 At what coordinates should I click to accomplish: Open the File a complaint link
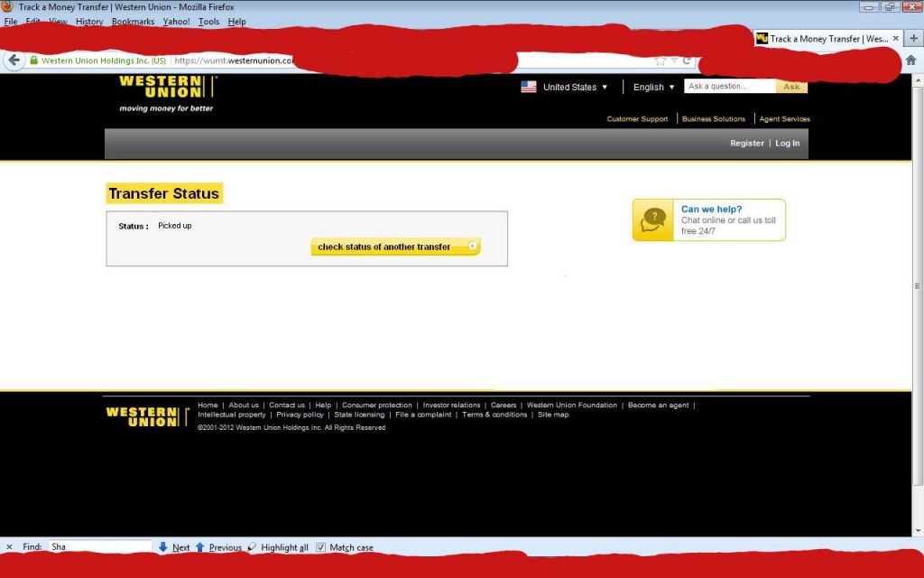click(423, 415)
